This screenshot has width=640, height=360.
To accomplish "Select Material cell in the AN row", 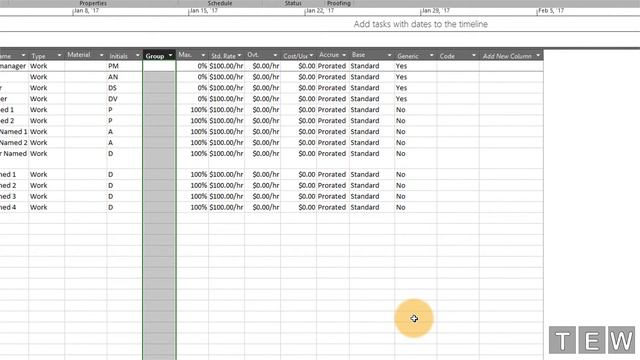I will tap(86, 77).
